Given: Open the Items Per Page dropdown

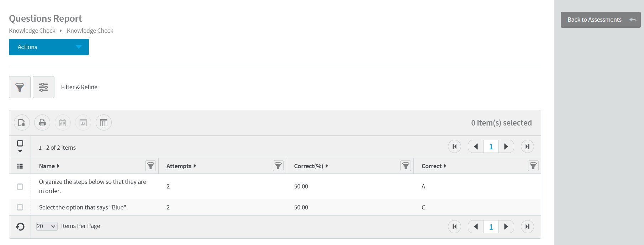Looking at the screenshot, I should pos(47,226).
